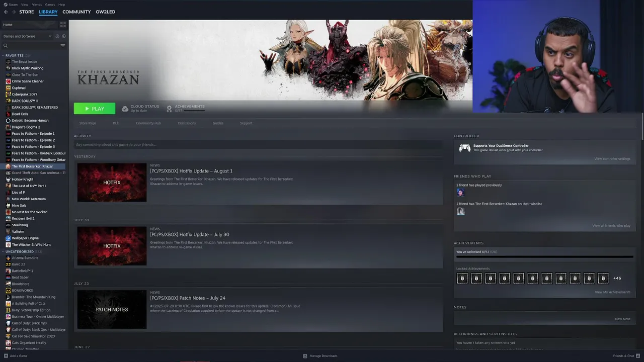Click the achievements progress bar
The width and height of the screenshot is (644, 362).
tap(544, 257)
